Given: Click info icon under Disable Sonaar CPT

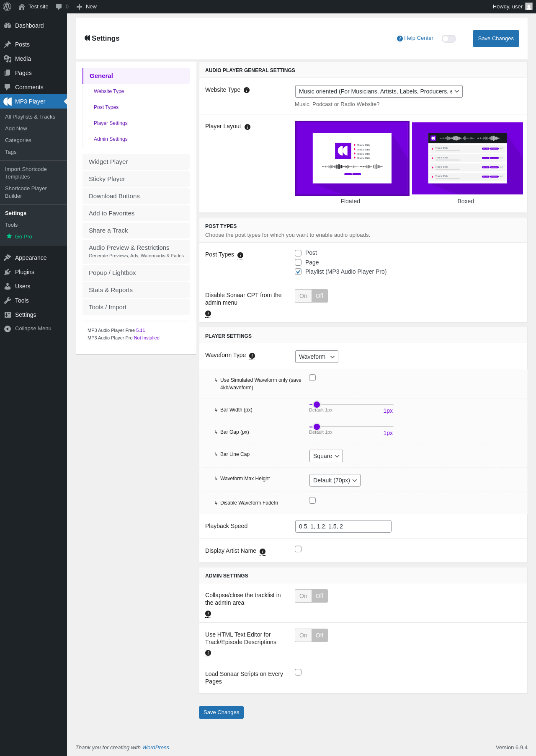Looking at the screenshot, I should pos(208,313).
